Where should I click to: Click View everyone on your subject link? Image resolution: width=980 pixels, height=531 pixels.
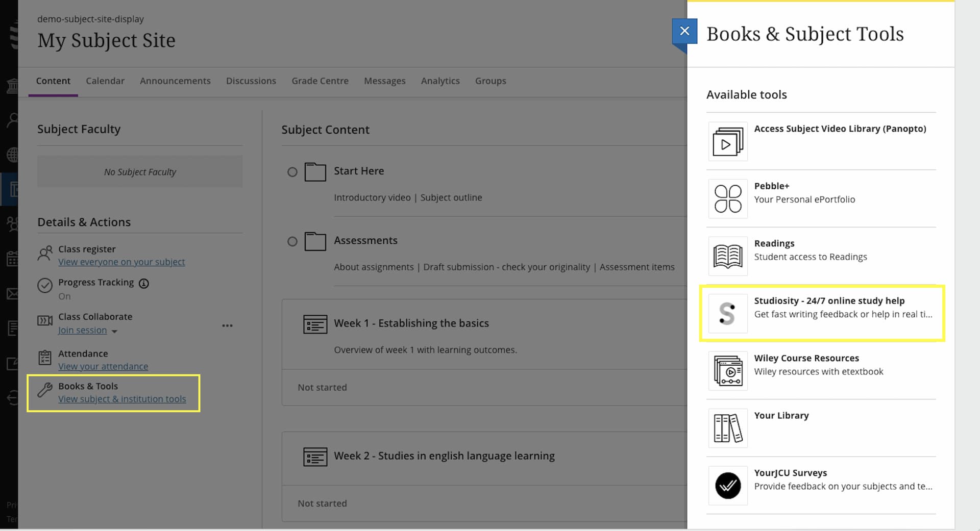(121, 262)
